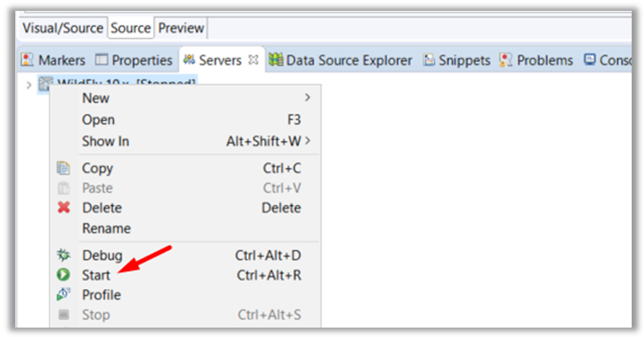Click the WildFly server icon in tree

point(45,84)
